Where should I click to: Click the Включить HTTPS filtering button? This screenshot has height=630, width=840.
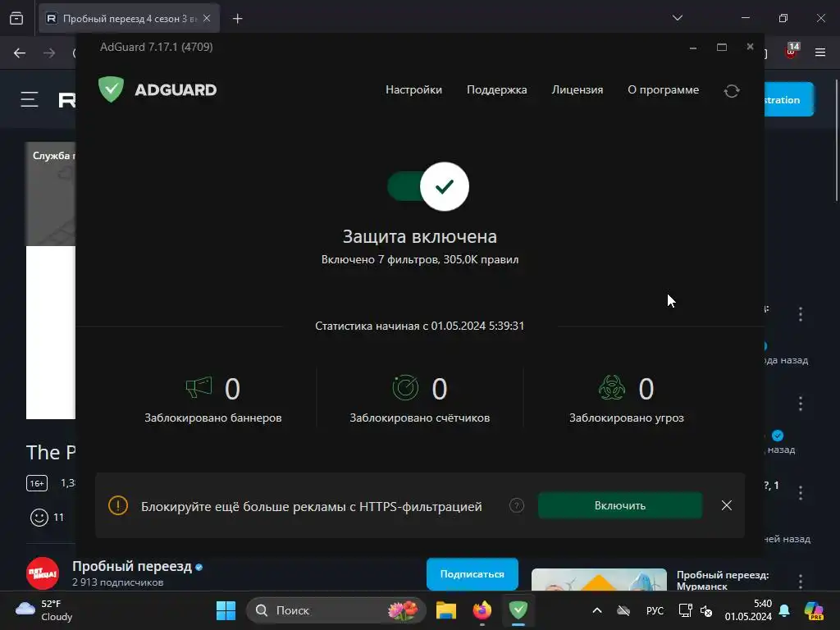point(620,505)
